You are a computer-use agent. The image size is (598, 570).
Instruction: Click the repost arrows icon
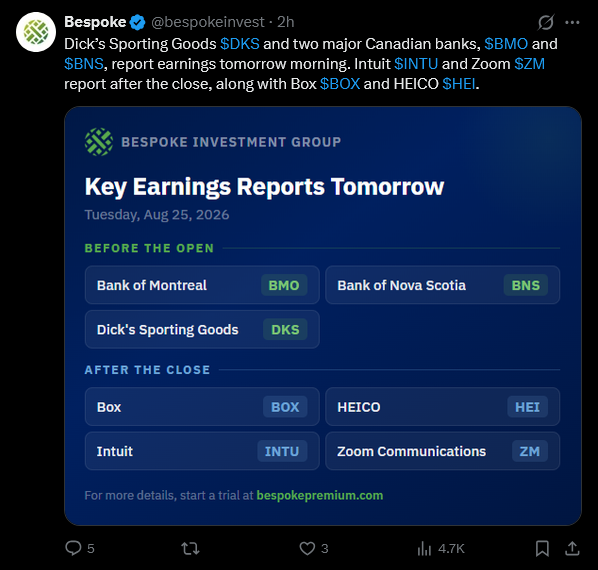click(x=190, y=548)
